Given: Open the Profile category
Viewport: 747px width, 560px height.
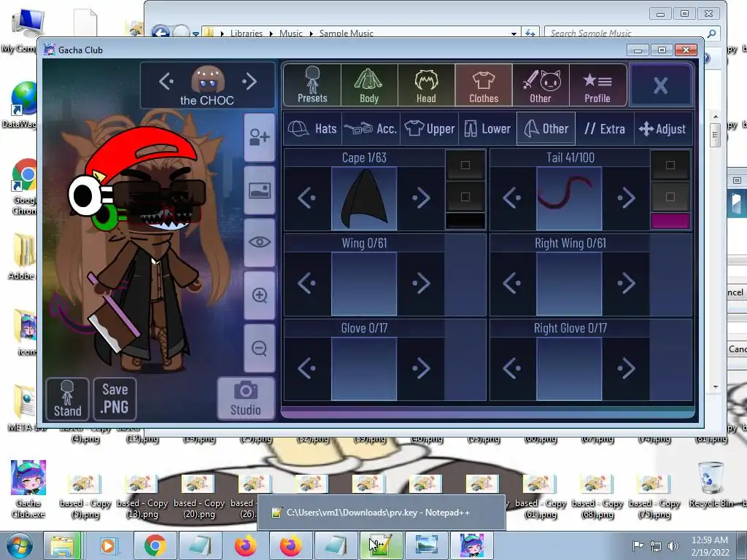Looking at the screenshot, I should click(x=597, y=85).
